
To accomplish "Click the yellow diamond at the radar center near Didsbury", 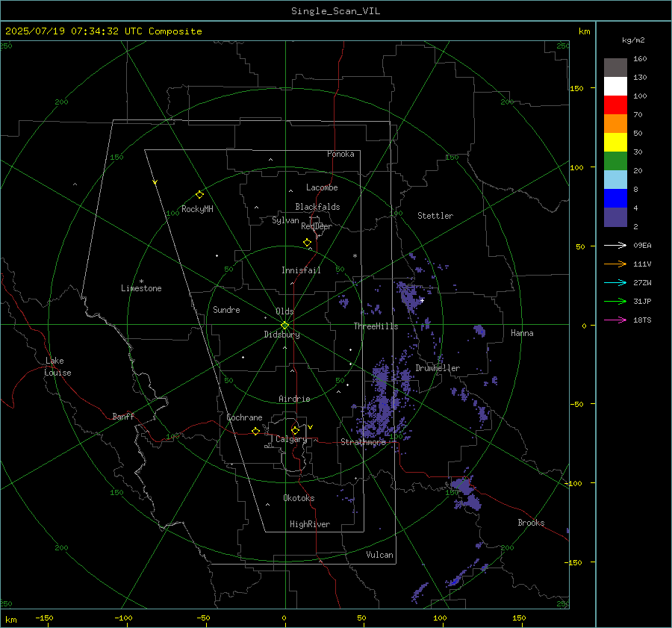I will click(x=284, y=326).
